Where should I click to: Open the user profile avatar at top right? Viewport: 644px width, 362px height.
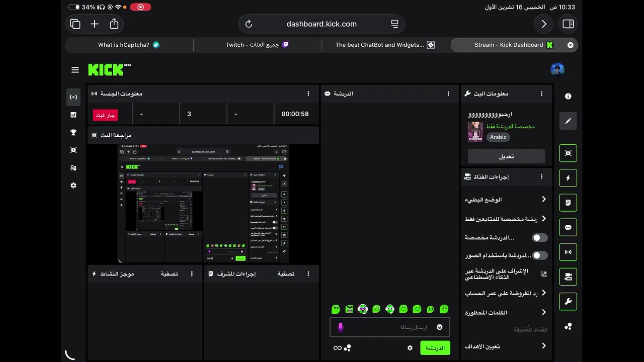557,69
